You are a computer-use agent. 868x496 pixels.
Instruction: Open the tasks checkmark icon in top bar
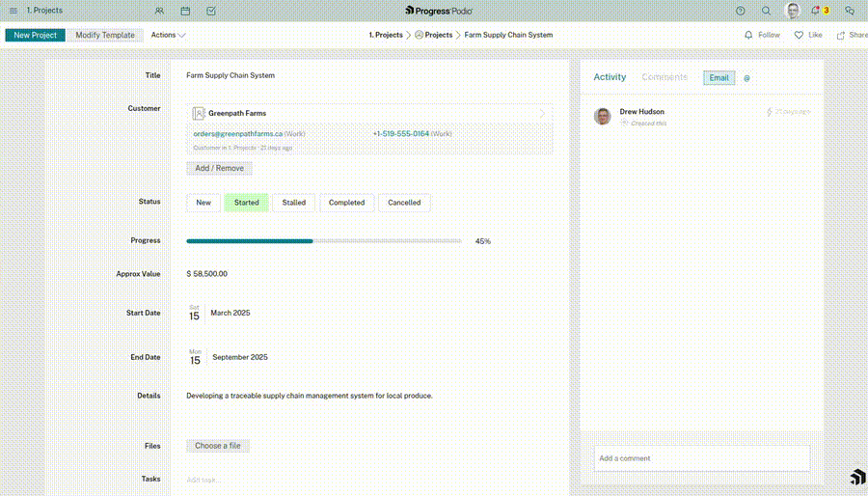coord(211,11)
